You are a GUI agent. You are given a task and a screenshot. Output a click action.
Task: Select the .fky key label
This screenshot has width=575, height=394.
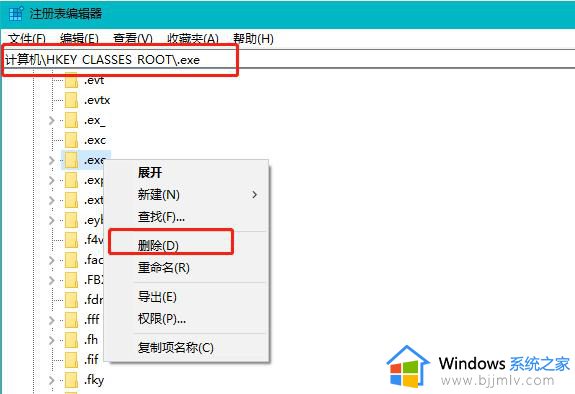pos(94,380)
